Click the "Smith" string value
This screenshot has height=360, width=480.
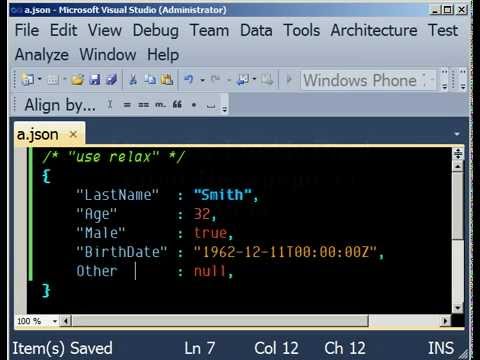pyautogui.click(x=223, y=195)
